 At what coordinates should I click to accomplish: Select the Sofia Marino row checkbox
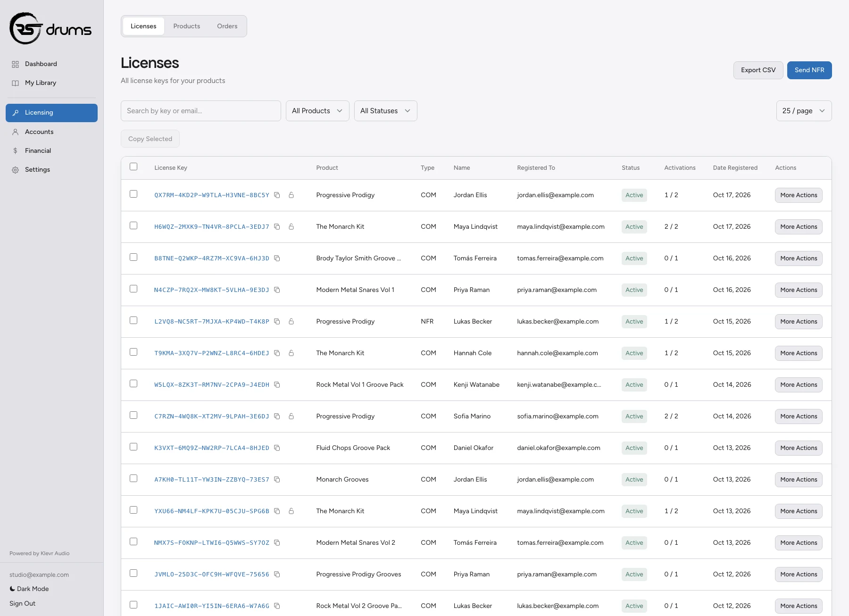(133, 415)
